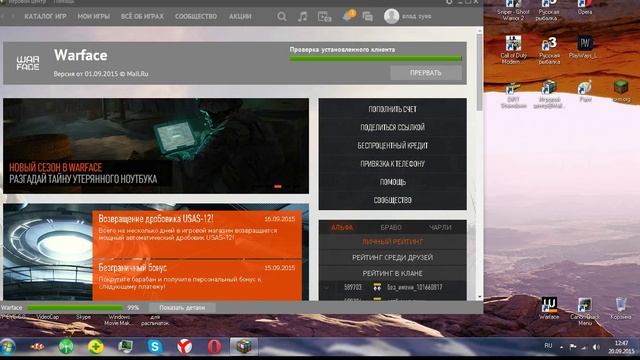
Task: Click rating row Без_имени_101668817
Action: (392, 287)
